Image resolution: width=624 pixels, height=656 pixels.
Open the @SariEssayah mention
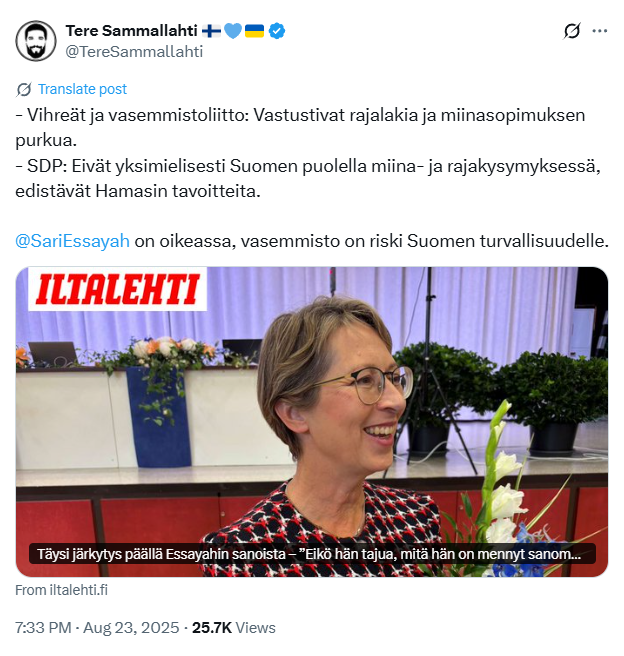72,241
